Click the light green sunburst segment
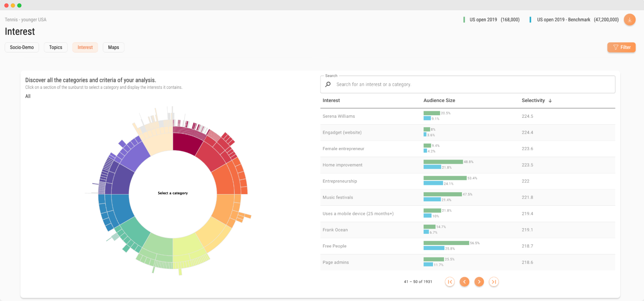Screen dimensions: 644x301 [159, 245]
